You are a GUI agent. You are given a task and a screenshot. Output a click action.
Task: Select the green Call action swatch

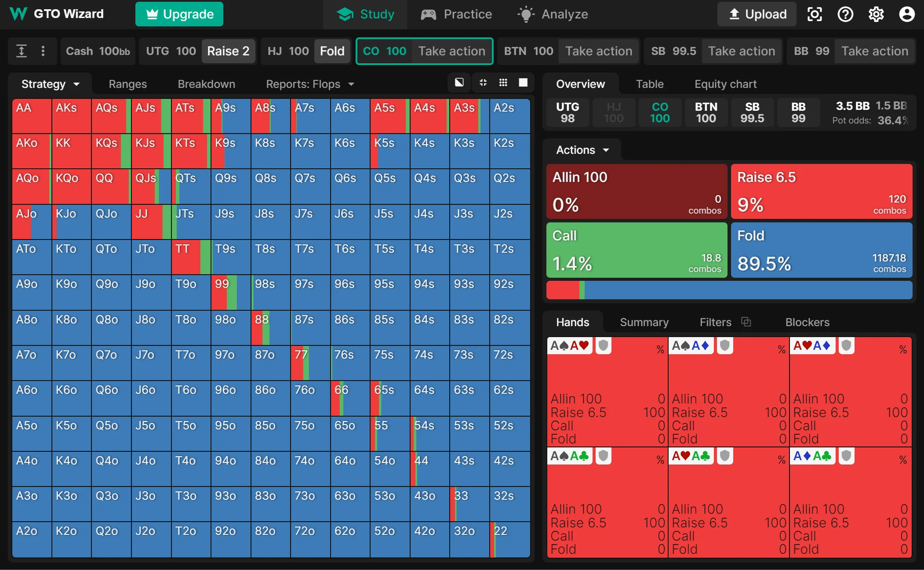tap(637, 250)
